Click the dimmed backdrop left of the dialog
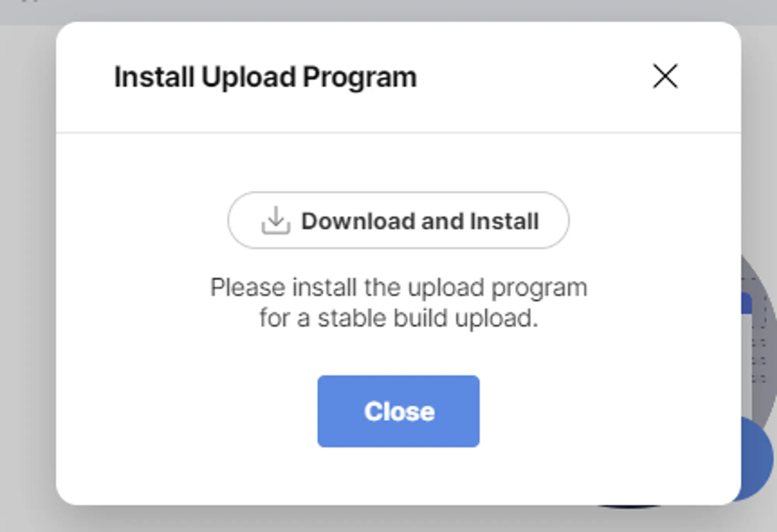Viewport: 777px width, 532px height. tap(27, 272)
